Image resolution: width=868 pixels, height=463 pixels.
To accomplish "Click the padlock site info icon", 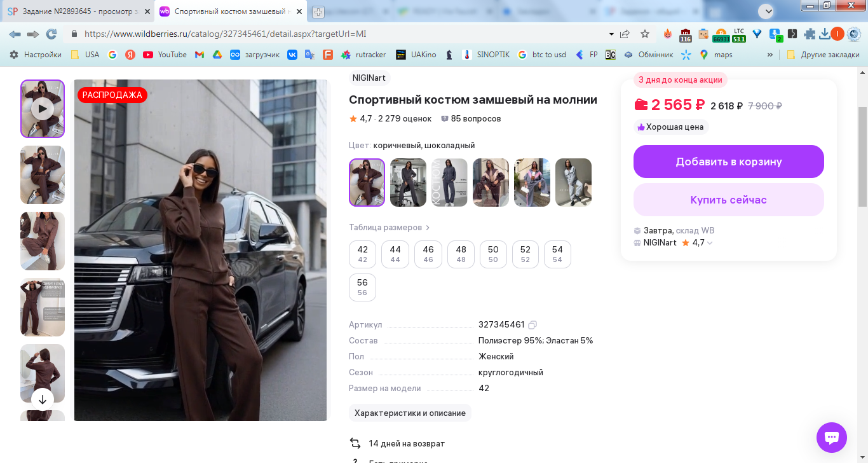I will point(74,34).
